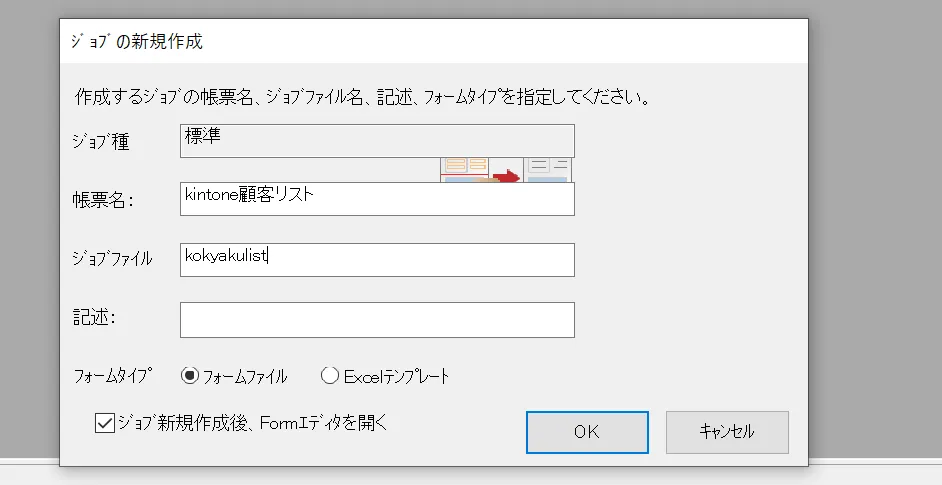Focus the 帳票名 text field

coord(377,199)
